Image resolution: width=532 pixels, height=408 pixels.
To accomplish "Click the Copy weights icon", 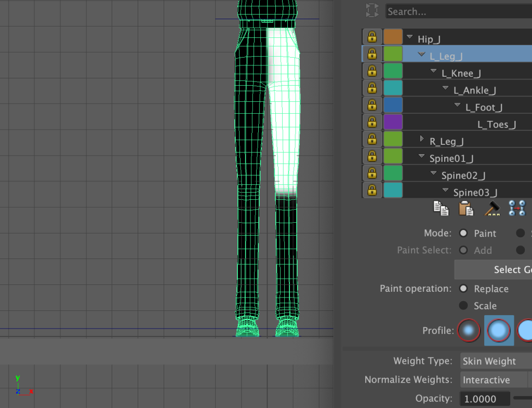I will coord(441,209).
